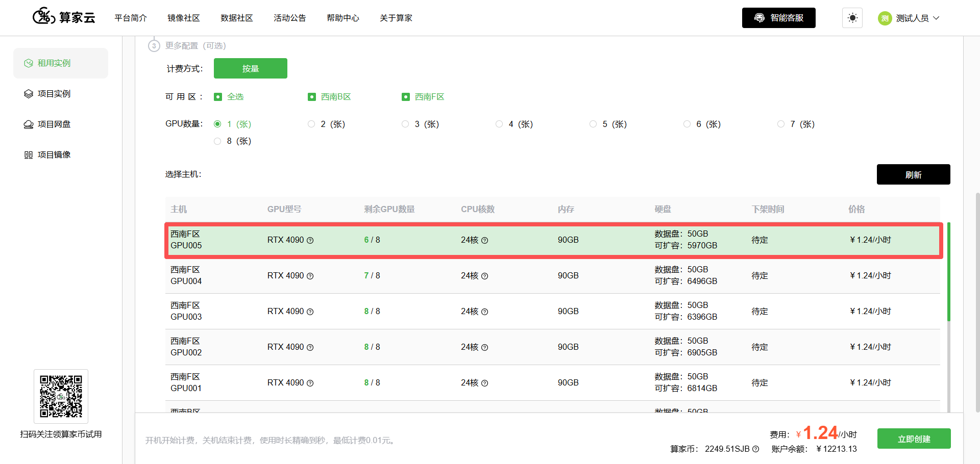
Task: Open 平台简介 in top navigation
Action: click(131, 18)
